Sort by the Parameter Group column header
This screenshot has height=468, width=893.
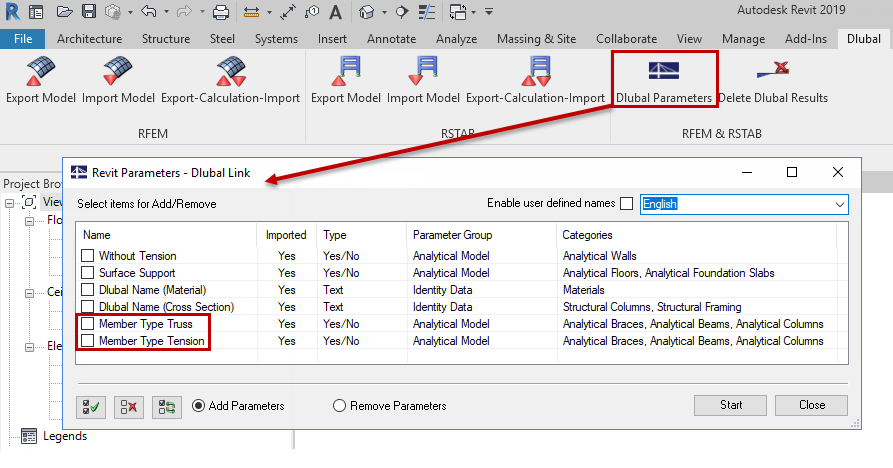point(481,235)
